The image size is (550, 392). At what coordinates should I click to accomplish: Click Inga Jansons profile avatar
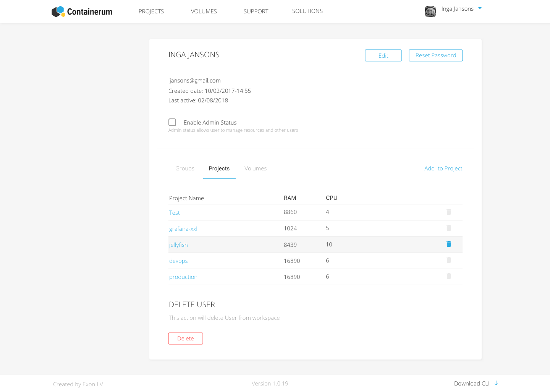[430, 11]
